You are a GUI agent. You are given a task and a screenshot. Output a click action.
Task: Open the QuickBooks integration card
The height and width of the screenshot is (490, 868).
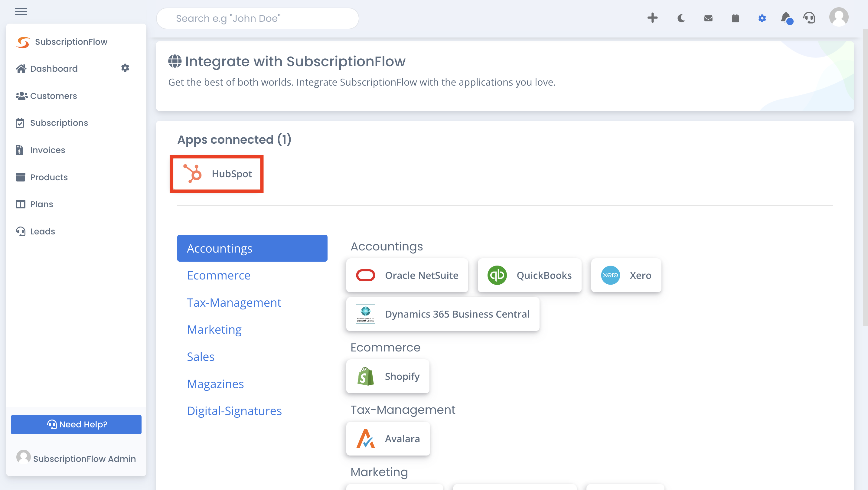[529, 275]
